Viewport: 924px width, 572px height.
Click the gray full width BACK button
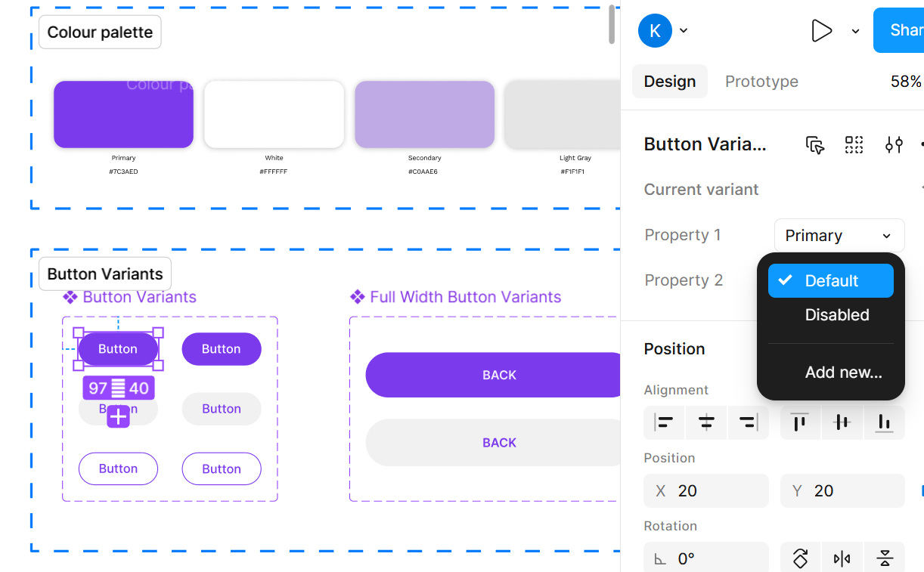[x=493, y=443]
